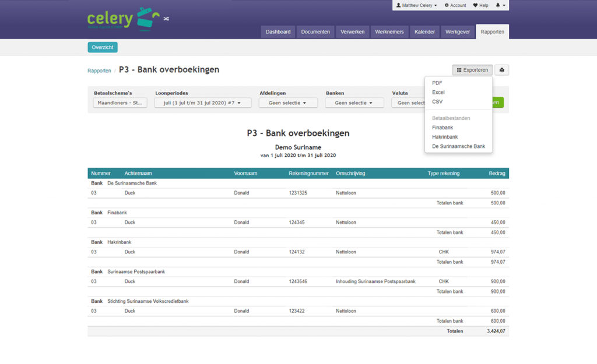Screen dimensions: 597x364
Task: Open the notifications bell menu
Action: 500,5
